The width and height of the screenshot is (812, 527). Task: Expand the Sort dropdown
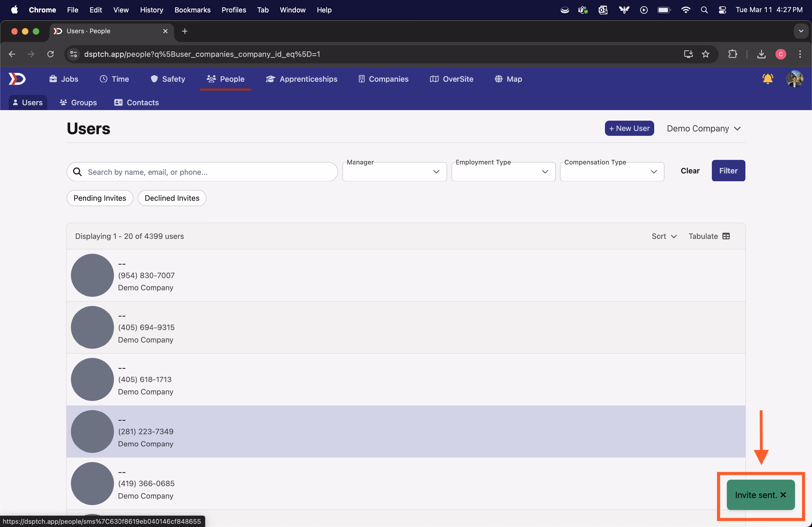(x=664, y=236)
